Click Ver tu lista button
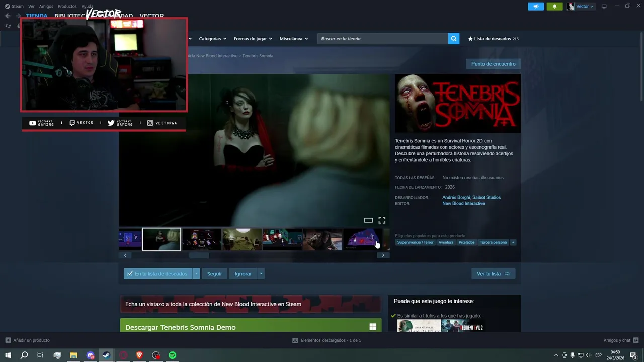Viewport: 644px width, 362px height. coord(493,274)
